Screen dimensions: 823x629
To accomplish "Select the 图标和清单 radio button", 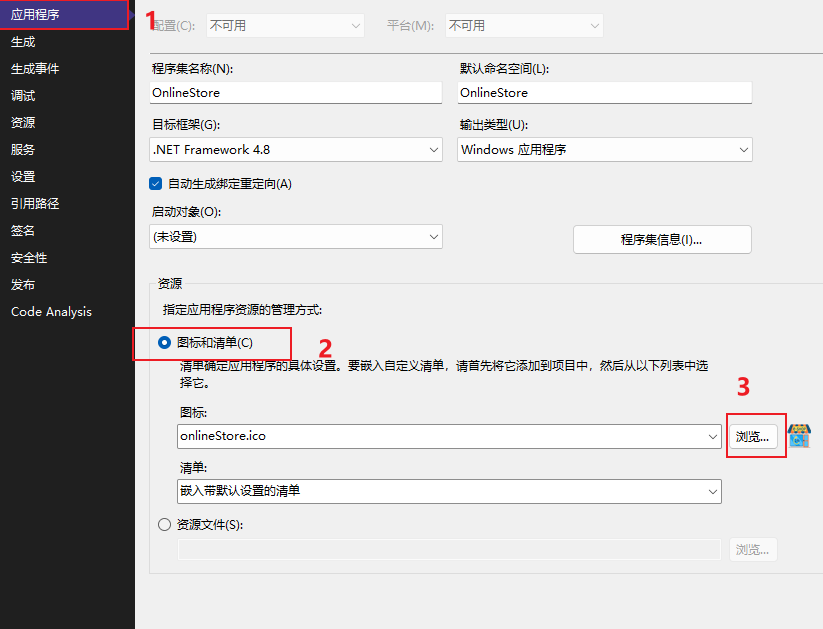I will (164, 343).
